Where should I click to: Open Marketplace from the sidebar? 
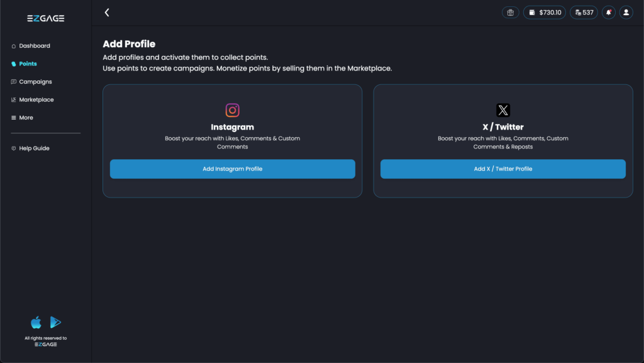click(x=36, y=100)
